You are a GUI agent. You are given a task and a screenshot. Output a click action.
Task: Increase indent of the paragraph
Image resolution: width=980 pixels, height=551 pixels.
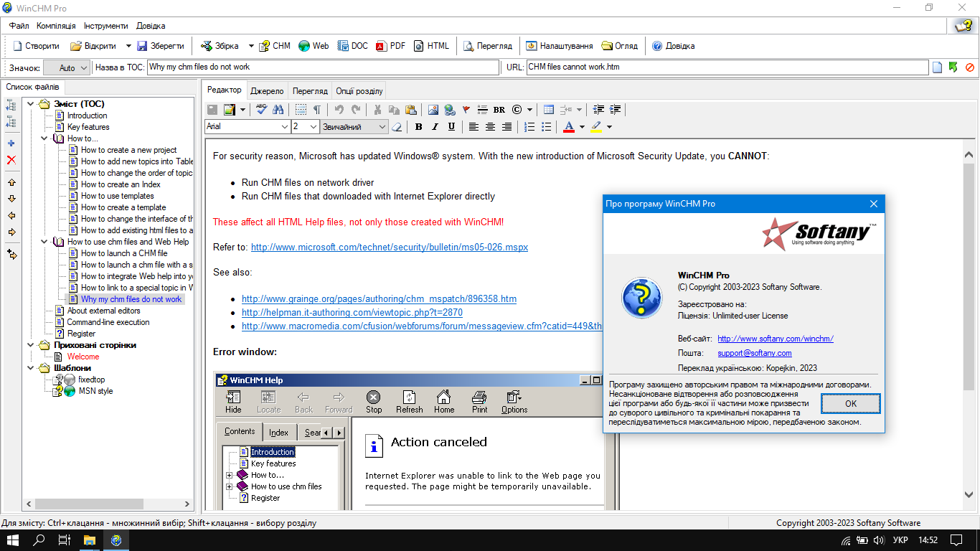click(616, 110)
